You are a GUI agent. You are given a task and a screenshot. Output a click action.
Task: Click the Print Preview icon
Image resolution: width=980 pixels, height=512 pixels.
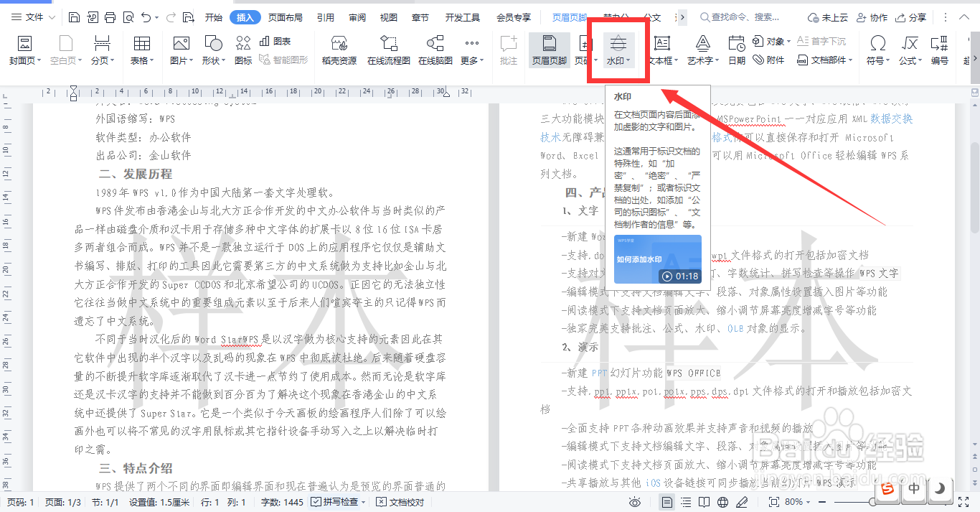[x=128, y=17]
